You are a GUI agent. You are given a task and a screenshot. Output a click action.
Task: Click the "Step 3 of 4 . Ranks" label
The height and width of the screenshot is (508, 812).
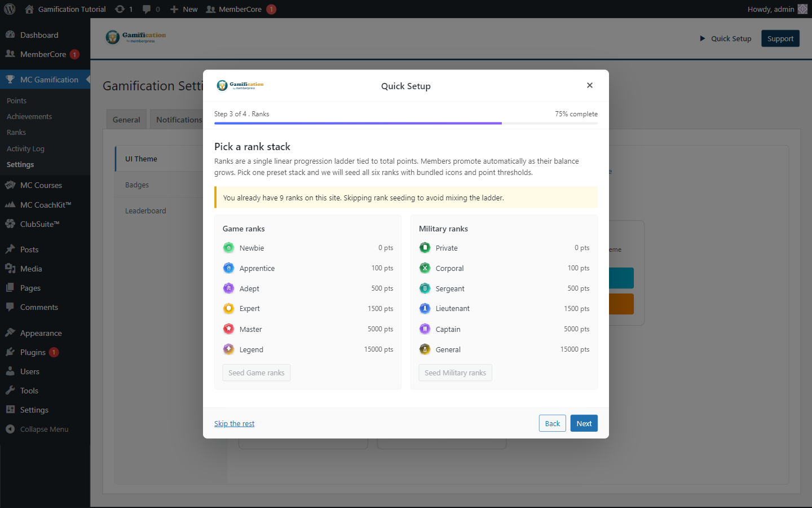tap(242, 114)
